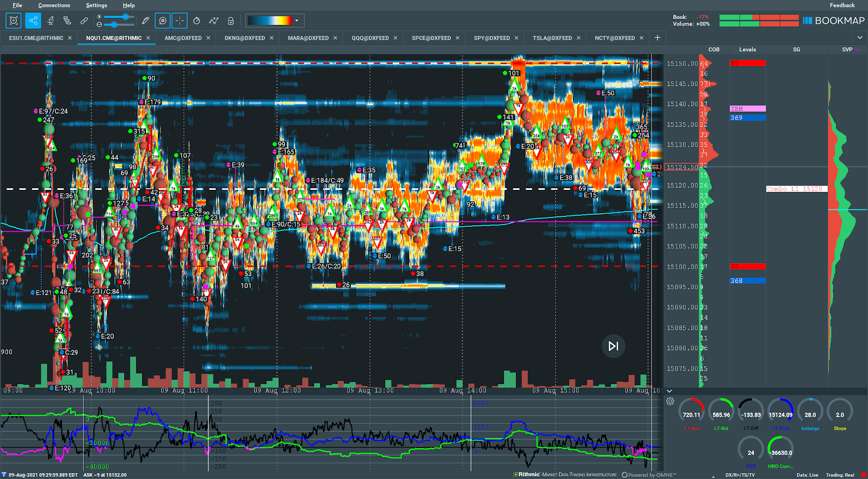This screenshot has width=868, height=479.
Task: Click the IBH pink level label
Action: [748, 108]
